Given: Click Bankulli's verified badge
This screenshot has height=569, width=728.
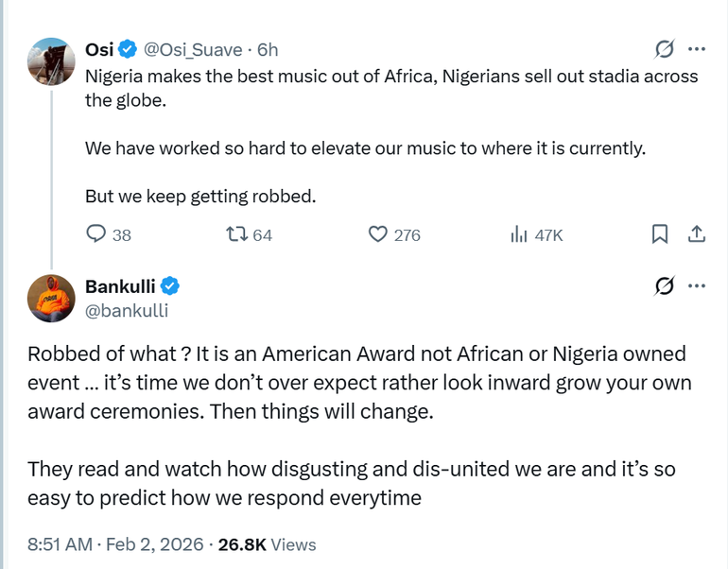Looking at the screenshot, I should 171,285.
